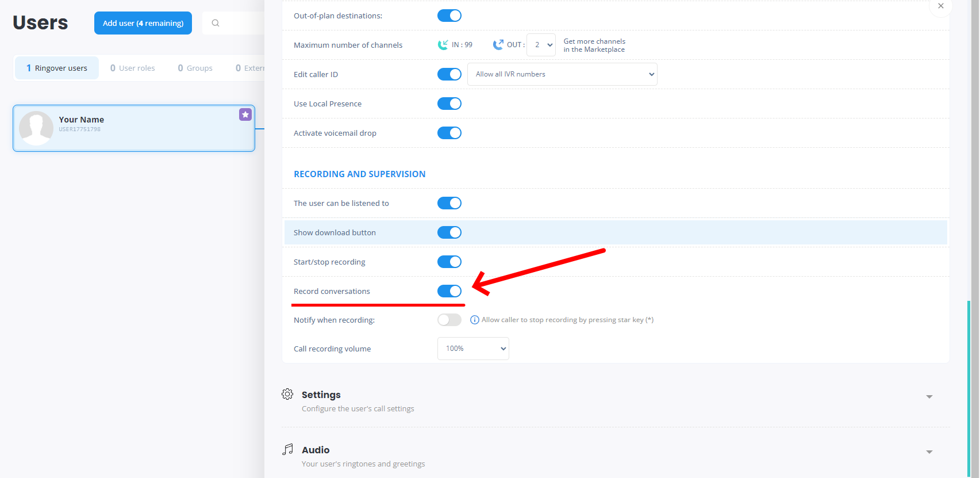980x478 pixels.
Task: Disable the Record conversations toggle
Action: (449, 291)
